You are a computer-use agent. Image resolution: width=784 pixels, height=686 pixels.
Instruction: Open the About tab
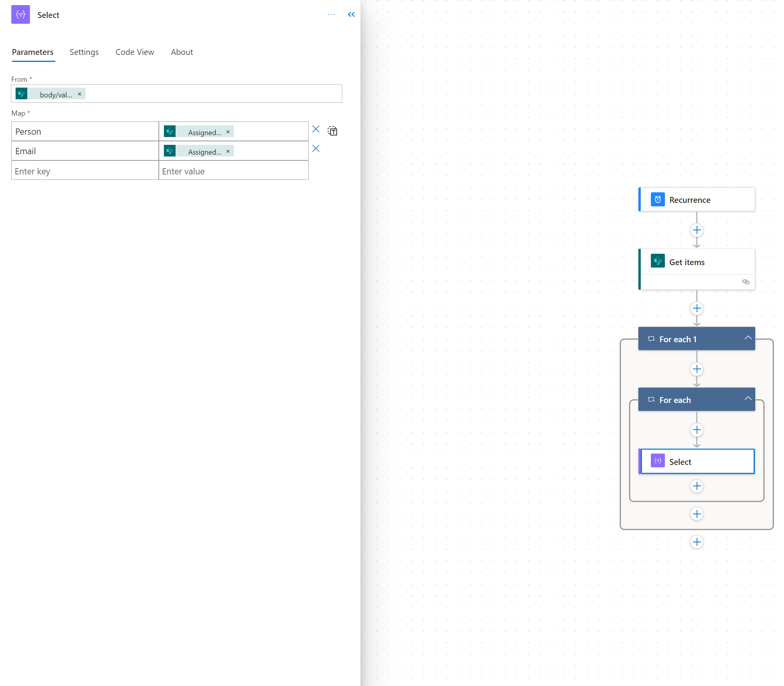pos(182,52)
